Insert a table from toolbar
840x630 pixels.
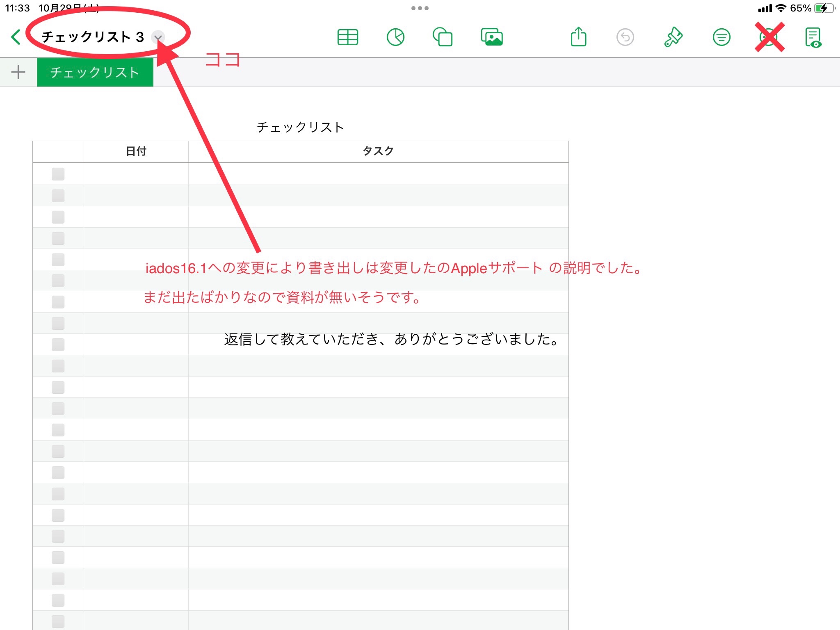click(347, 37)
